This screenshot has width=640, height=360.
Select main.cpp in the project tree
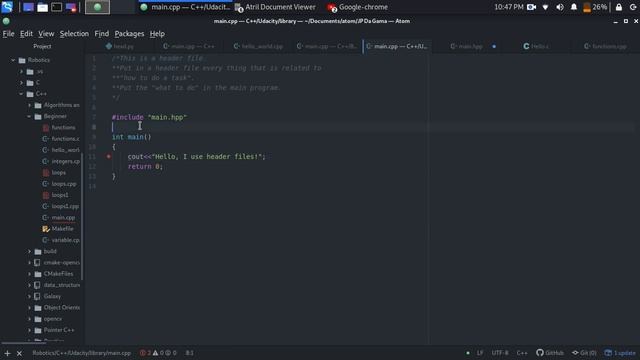(63, 218)
